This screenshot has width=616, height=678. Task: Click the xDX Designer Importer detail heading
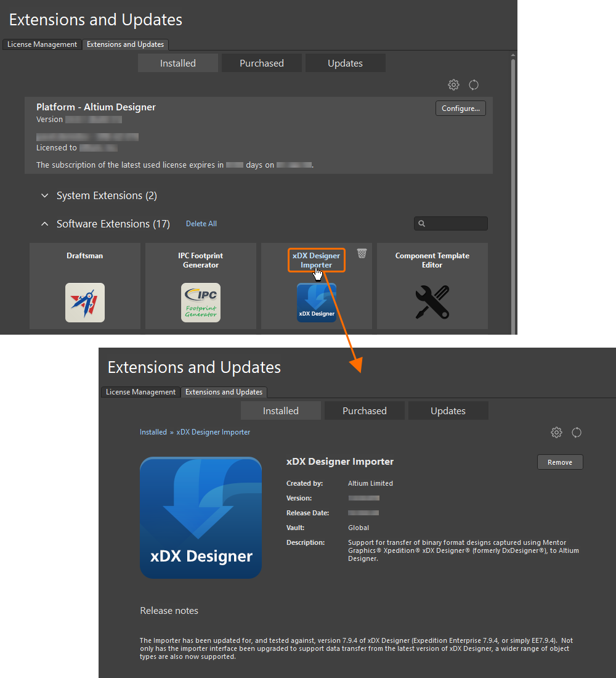(x=340, y=462)
